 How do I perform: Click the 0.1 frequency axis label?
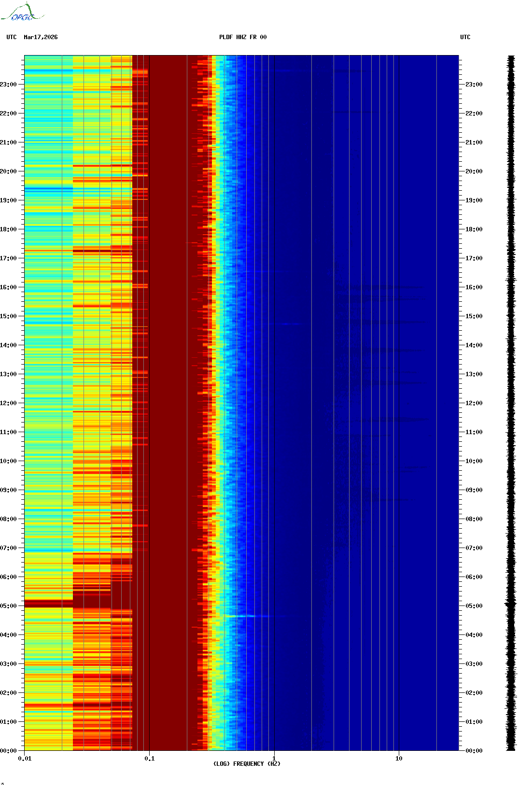coord(150,759)
